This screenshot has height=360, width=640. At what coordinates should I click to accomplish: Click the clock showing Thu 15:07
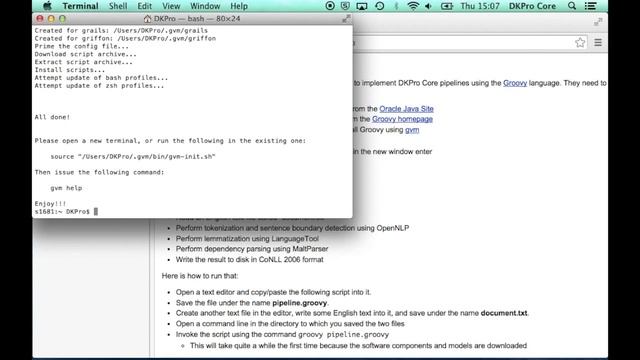[480, 6]
